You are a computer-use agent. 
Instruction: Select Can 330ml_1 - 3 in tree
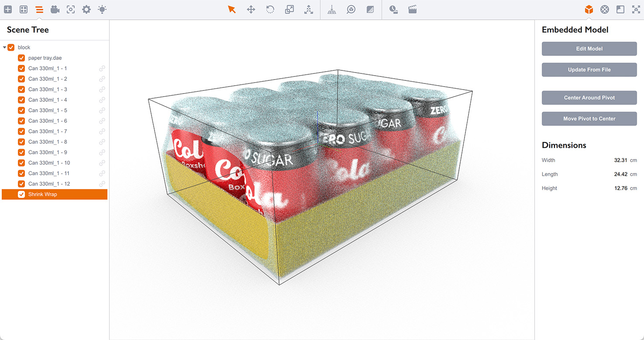point(48,89)
